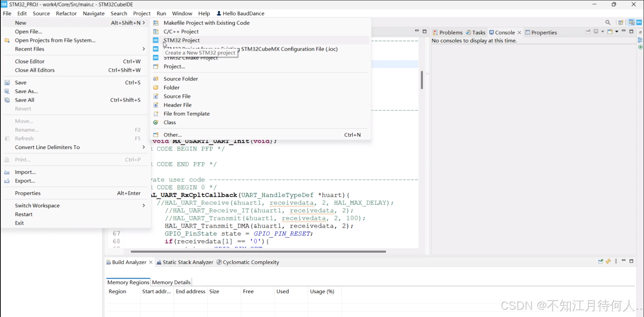Screen dimensions: 644x317
Task: Choose Project... in New submenu
Action: click(260, 67)
